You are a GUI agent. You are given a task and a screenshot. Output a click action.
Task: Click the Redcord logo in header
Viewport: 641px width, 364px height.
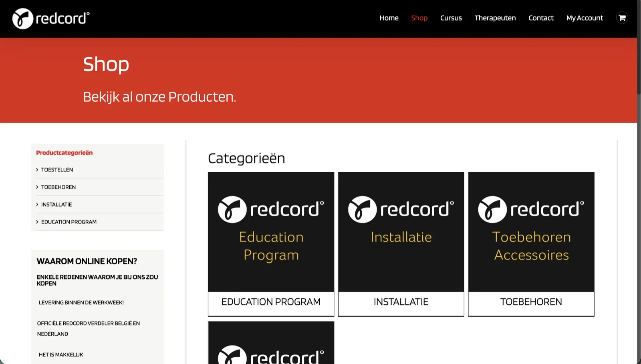click(x=51, y=18)
